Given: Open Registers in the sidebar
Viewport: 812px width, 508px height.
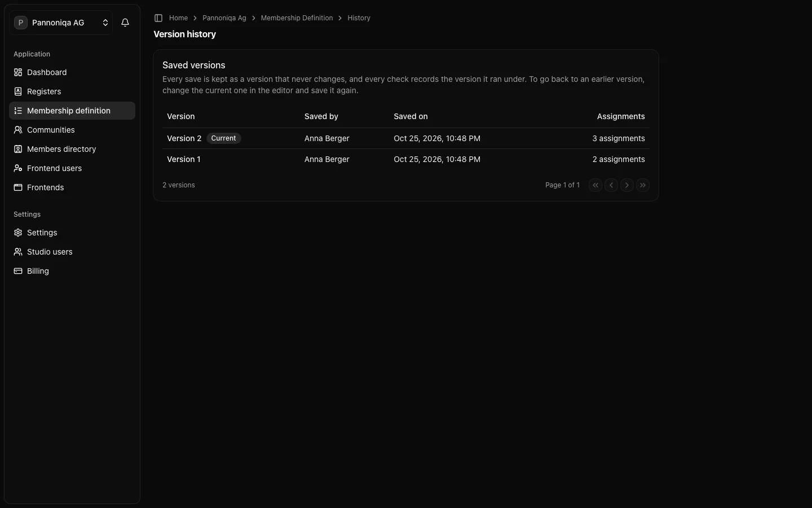Looking at the screenshot, I should coord(72,91).
